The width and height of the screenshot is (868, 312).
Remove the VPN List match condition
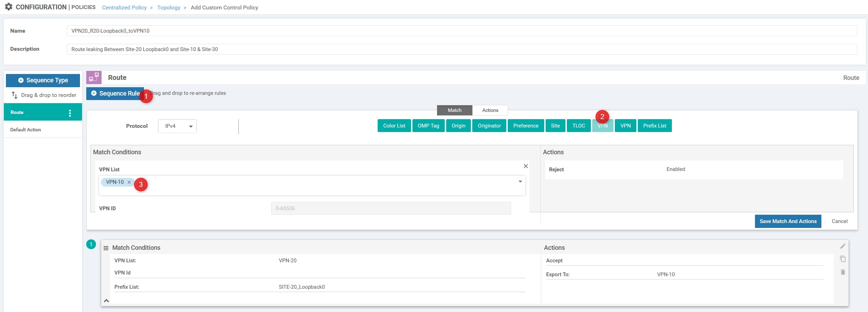[525, 166]
